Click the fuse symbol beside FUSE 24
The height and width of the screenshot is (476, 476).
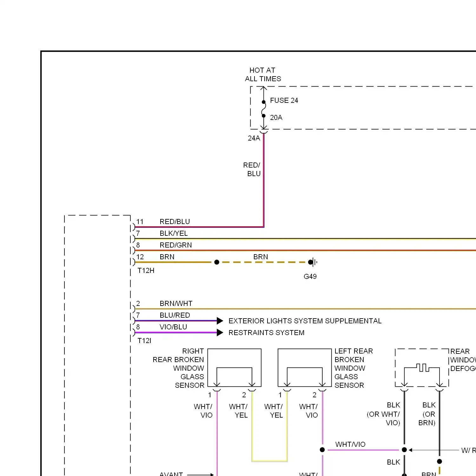pyautogui.click(x=264, y=109)
